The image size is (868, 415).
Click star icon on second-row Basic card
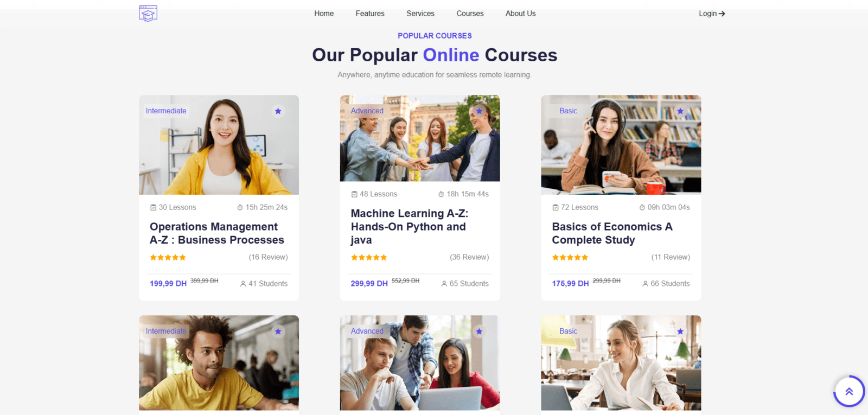[x=680, y=331]
